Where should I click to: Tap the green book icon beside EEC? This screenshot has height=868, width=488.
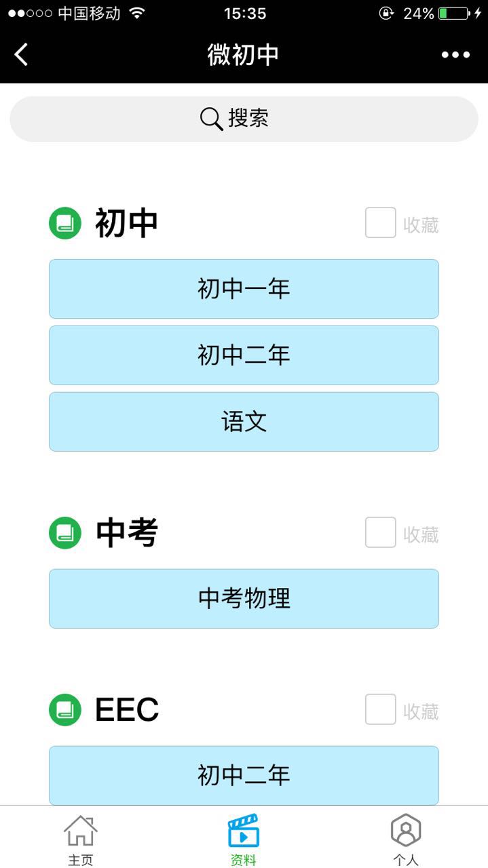coord(65,710)
